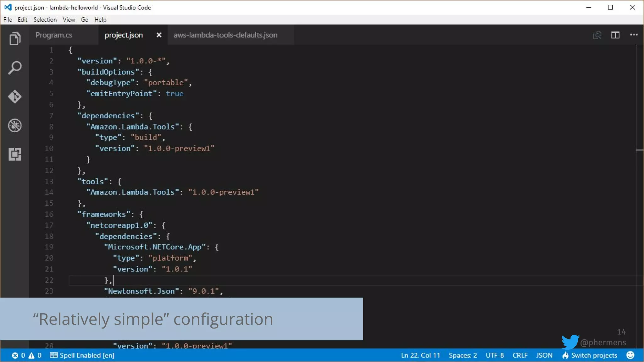Click line number 7 in the gutter
The height and width of the screenshot is (362, 644).
(x=51, y=116)
